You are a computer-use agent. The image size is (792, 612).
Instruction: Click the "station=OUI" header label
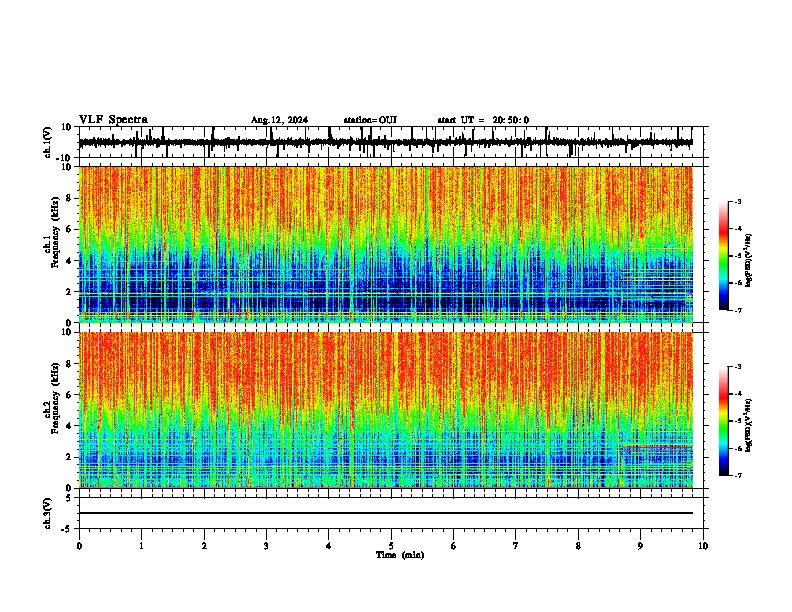(x=370, y=120)
